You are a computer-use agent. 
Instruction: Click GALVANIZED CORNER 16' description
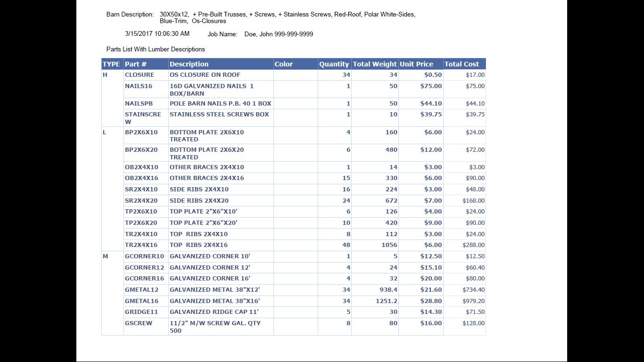210,279
